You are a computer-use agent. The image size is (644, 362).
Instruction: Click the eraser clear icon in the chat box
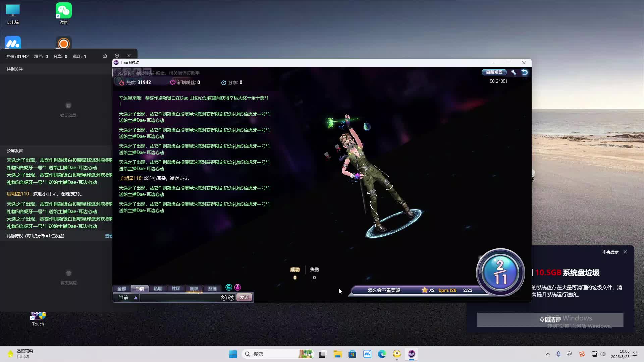click(x=224, y=298)
